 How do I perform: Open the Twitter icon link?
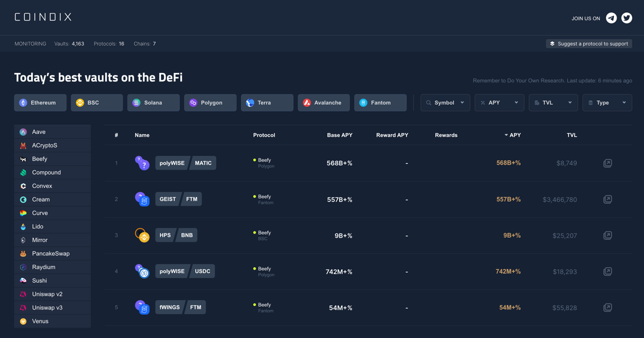tap(626, 18)
